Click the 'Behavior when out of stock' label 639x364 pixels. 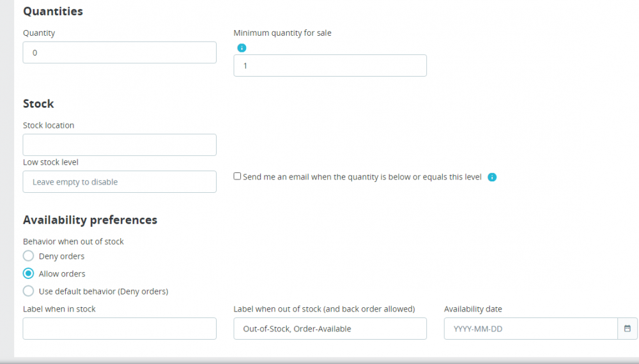point(73,241)
